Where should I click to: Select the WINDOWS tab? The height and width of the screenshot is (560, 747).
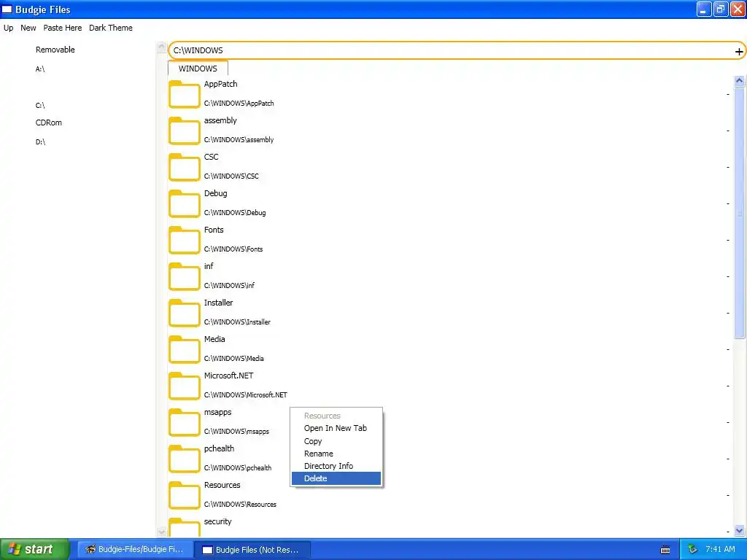[x=198, y=69]
